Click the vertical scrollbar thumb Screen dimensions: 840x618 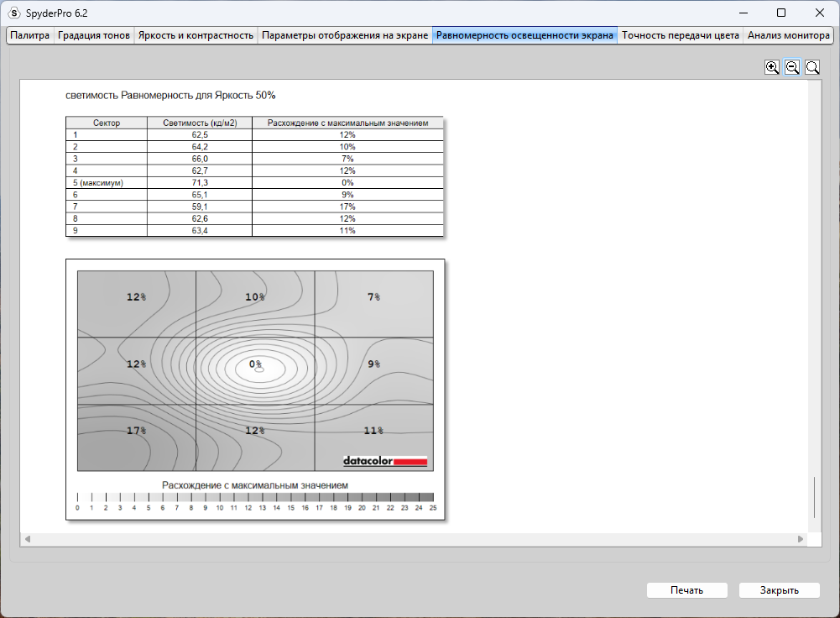point(814,497)
